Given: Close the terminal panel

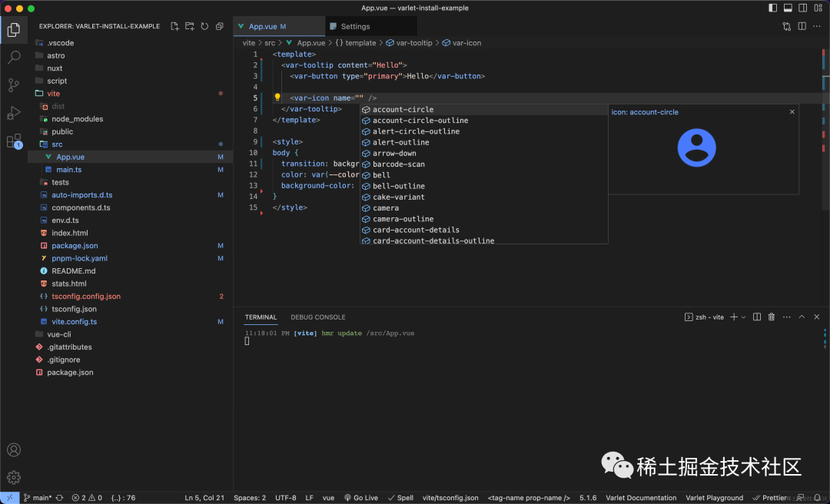Looking at the screenshot, I should pyautogui.click(x=817, y=317).
